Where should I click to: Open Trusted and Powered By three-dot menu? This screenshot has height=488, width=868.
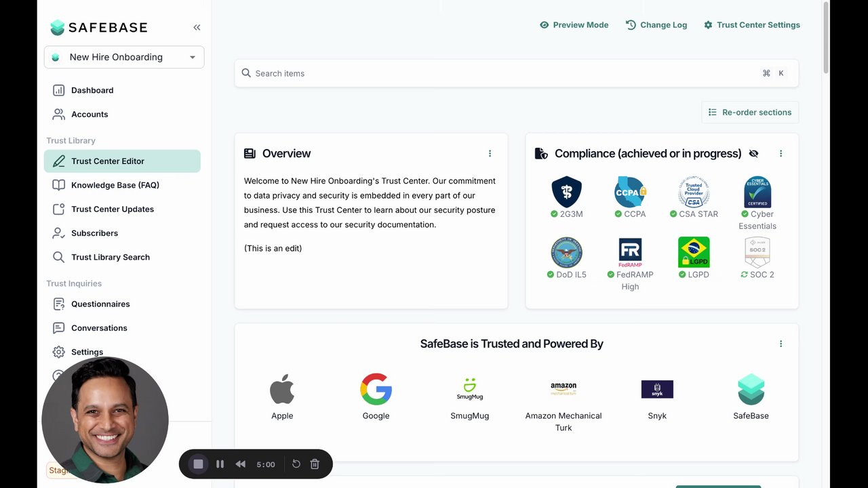coord(781,344)
